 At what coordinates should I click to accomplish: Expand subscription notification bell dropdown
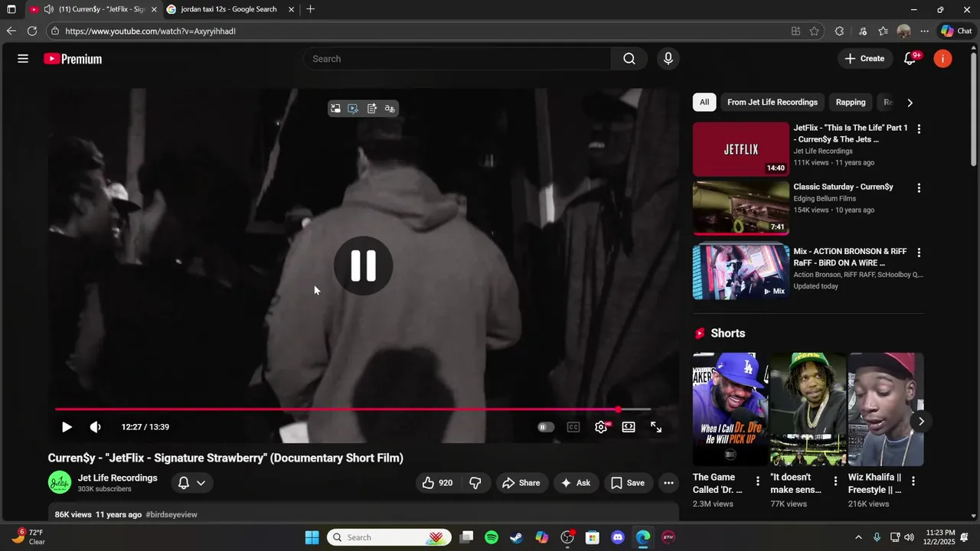coord(191,483)
